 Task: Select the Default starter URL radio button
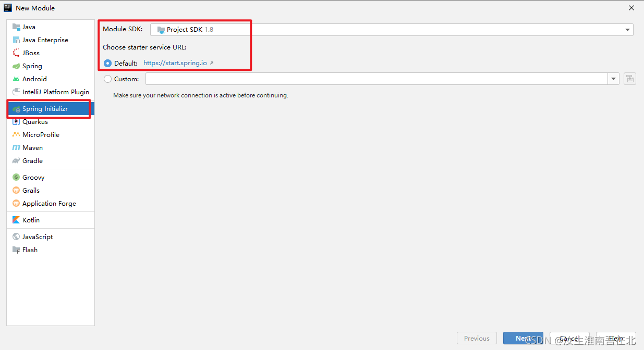click(x=108, y=63)
